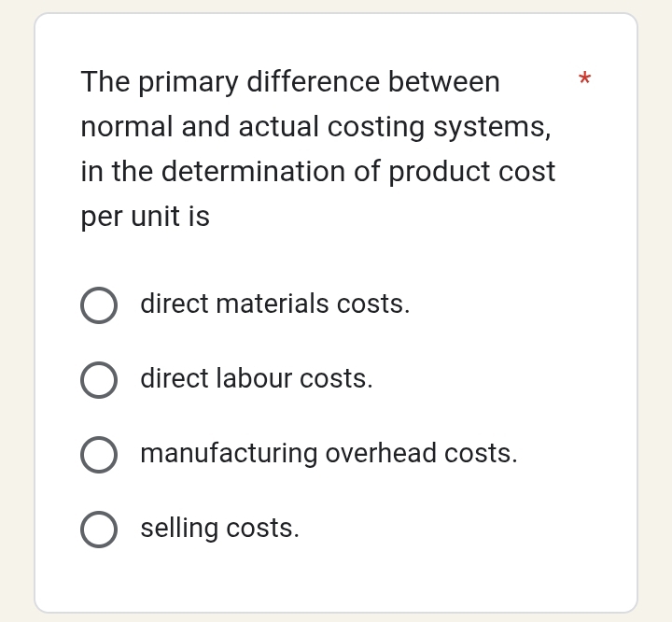
Task: Choose the 'direct labour costs.' radio circle
Action: 99,380
